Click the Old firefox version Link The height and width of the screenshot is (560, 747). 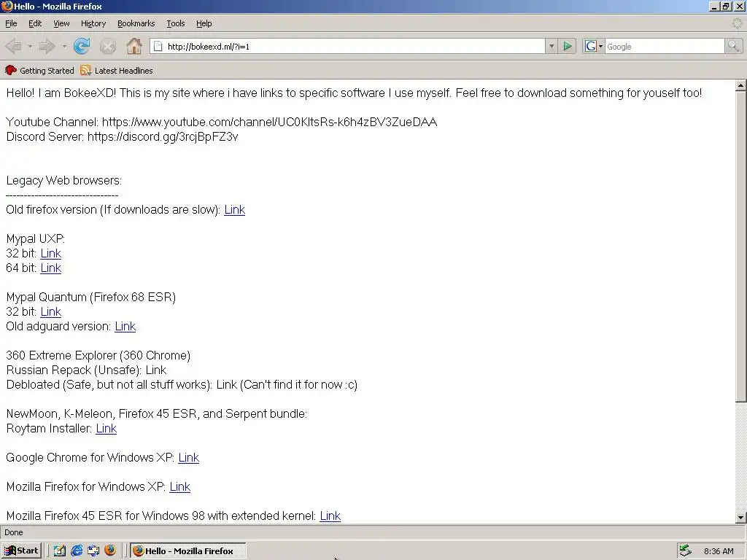tap(234, 209)
